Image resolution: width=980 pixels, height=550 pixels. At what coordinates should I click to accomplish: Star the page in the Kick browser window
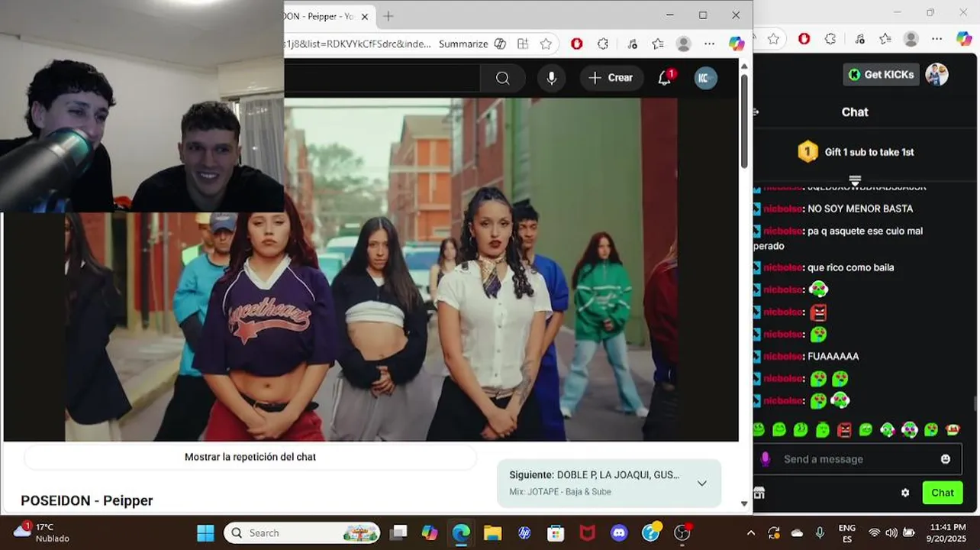pos(773,39)
